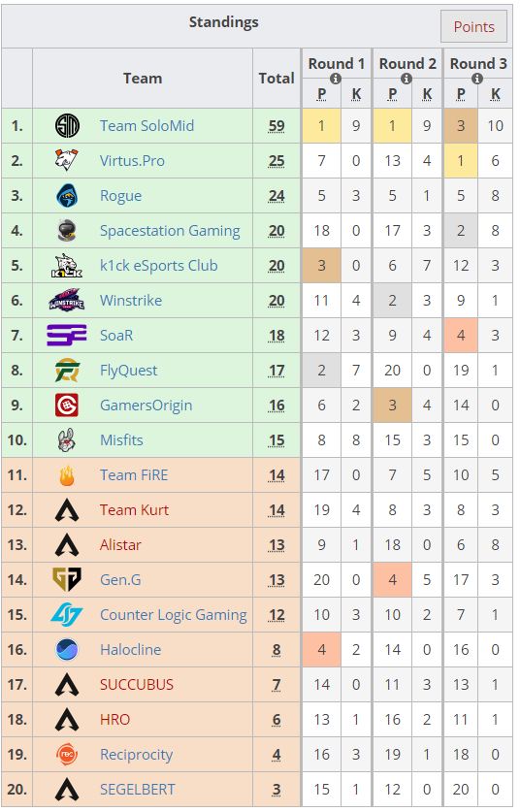Click the SoaR purple logo
This screenshot has height=812, width=521.
tap(67, 336)
